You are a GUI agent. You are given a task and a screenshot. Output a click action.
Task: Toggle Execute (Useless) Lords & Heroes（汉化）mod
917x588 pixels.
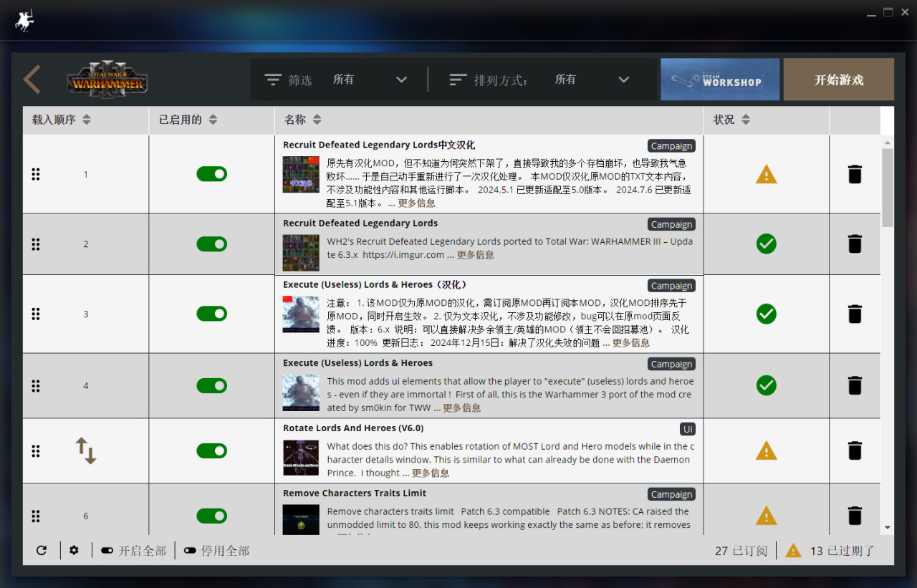[212, 314]
